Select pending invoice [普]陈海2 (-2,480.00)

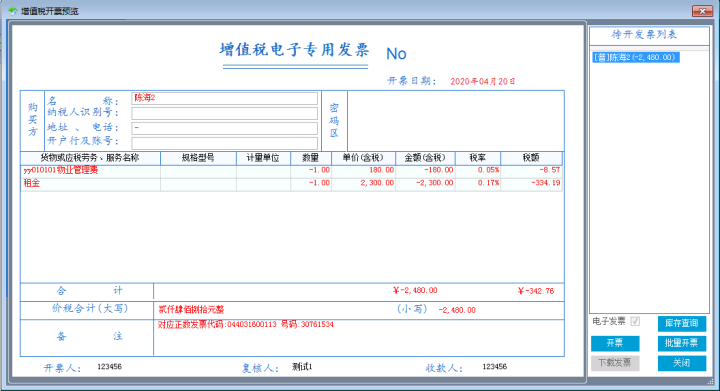pyautogui.click(x=636, y=57)
